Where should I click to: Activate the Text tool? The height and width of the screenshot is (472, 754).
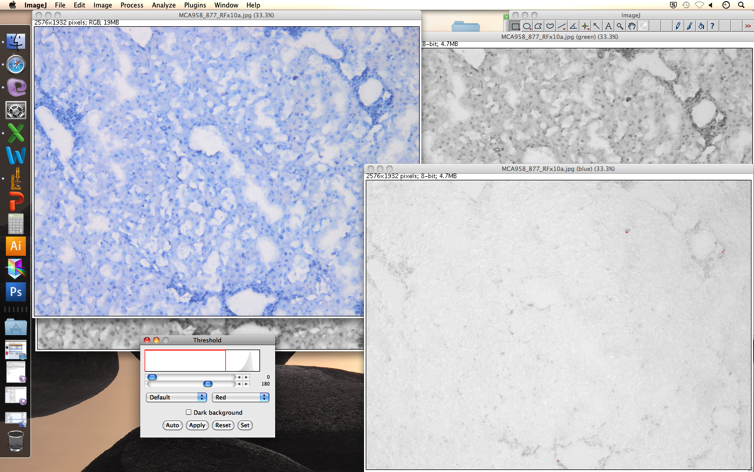point(608,26)
